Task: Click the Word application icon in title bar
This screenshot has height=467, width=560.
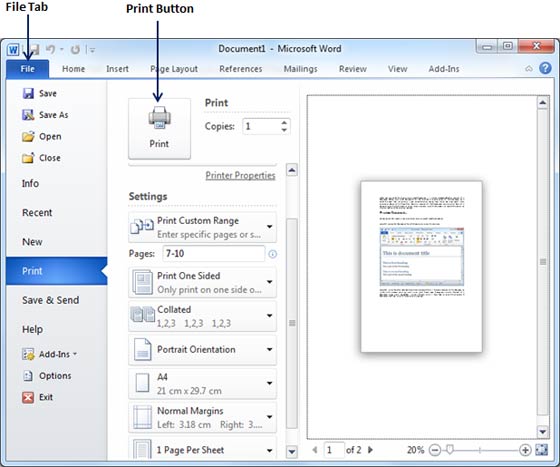Action: (13, 49)
